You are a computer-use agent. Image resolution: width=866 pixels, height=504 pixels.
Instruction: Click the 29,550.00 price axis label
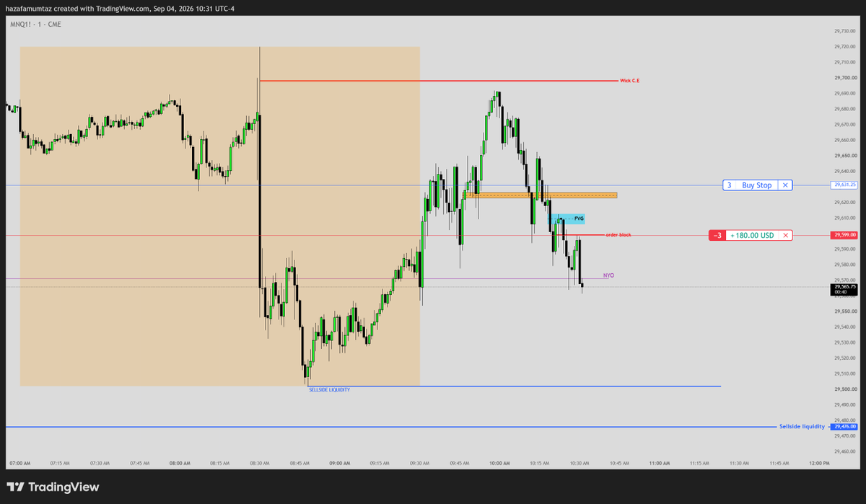coord(844,311)
